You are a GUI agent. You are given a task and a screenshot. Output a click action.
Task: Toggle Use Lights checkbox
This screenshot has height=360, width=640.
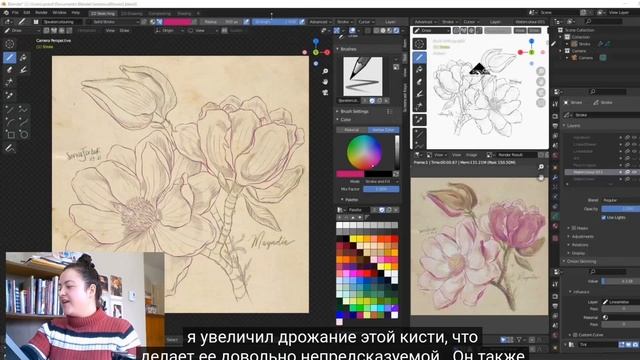coord(604,218)
